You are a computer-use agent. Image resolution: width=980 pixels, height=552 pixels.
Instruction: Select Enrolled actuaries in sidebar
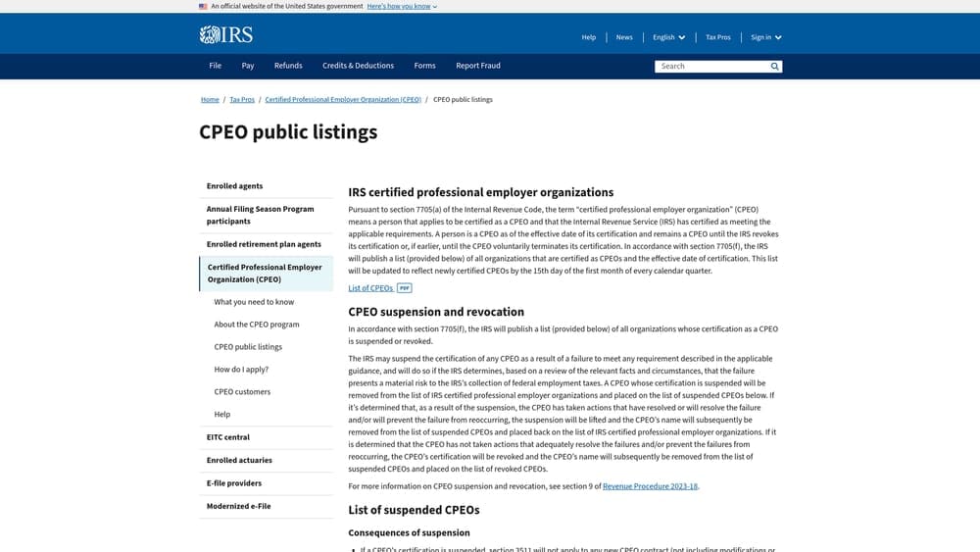(x=267, y=461)
